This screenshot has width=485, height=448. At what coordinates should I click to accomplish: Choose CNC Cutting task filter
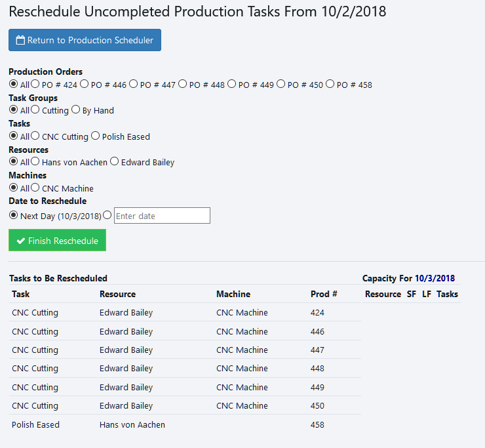(35, 136)
